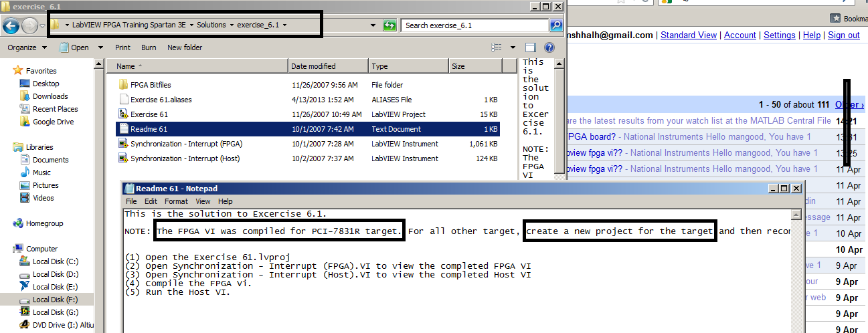Image resolution: width=868 pixels, height=333 pixels.
Task: Click into the Search exercise_6.1 field
Action: click(476, 25)
